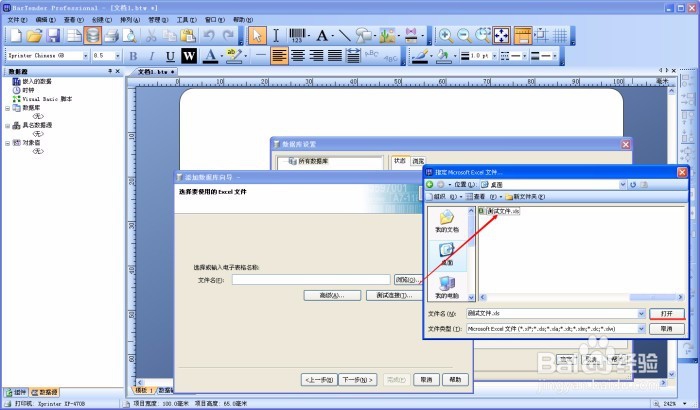This screenshot has height=410, width=700.
Task: Choose the Barcode creation tool
Action: coord(297,36)
